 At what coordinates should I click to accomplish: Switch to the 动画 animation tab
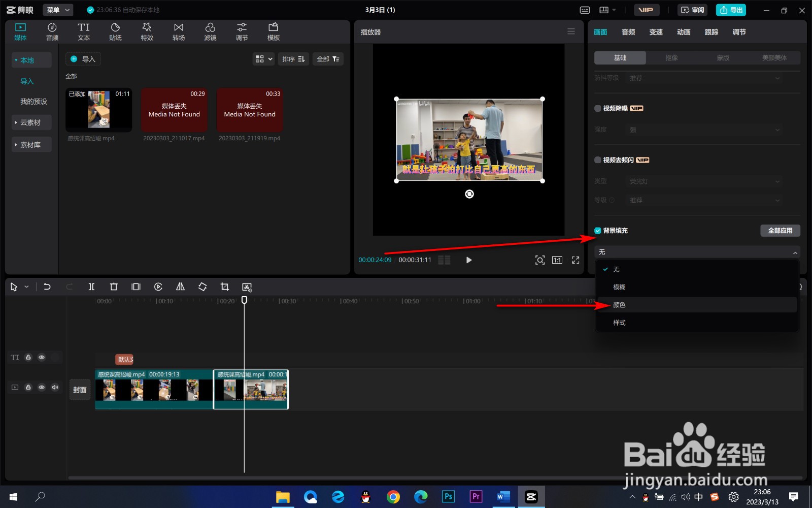tap(684, 32)
